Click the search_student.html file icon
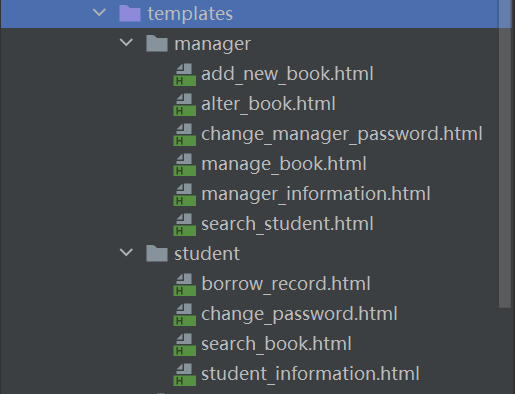The image size is (515, 394). (184, 225)
